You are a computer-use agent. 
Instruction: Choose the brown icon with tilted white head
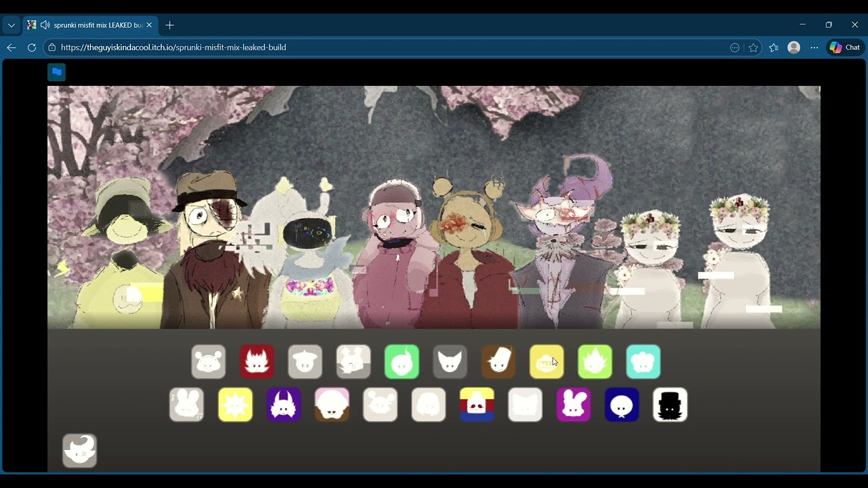point(498,361)
